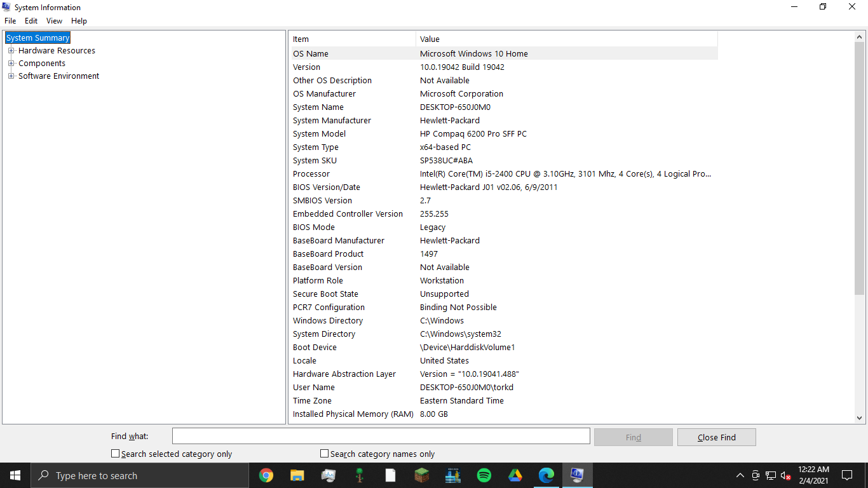Launch Microsoft Edge from the taskbar
This screenshot has height=488, width=868.
[546, 475]
